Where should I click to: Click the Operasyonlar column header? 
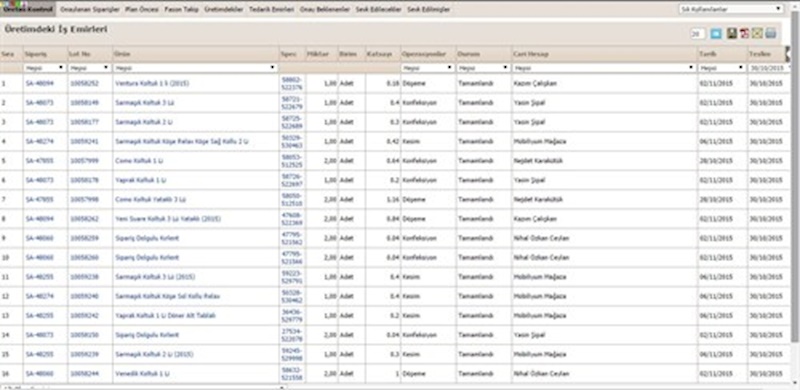click(423, 54)
